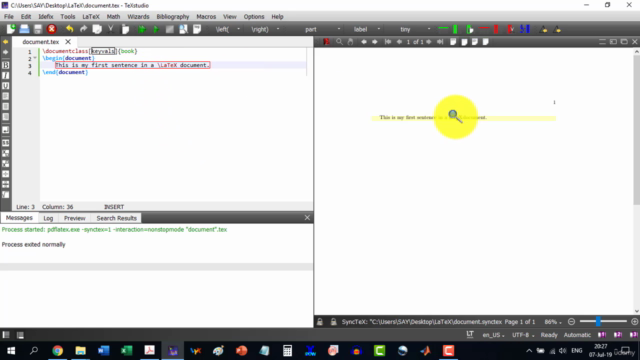Expand the label reference dropdown
640x360 pixels.
(378, 29)
